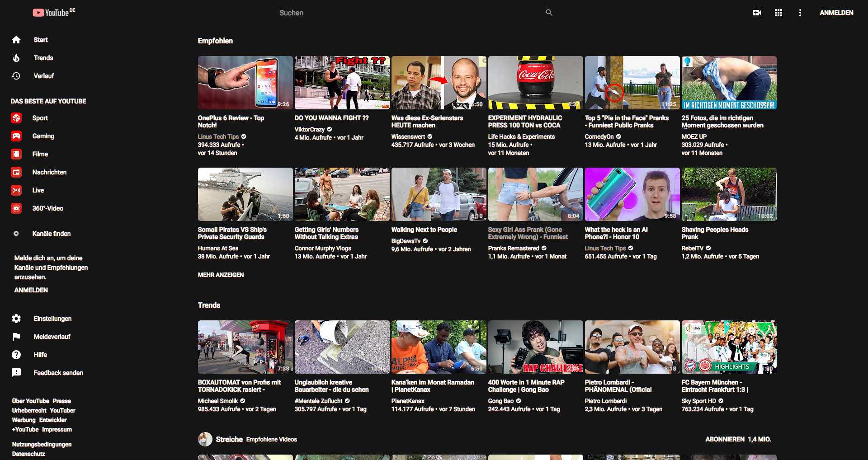The height and width of the screenshot is (460, 868).
Task: Open the Streiche channel name link
Action: click(229, 439)
